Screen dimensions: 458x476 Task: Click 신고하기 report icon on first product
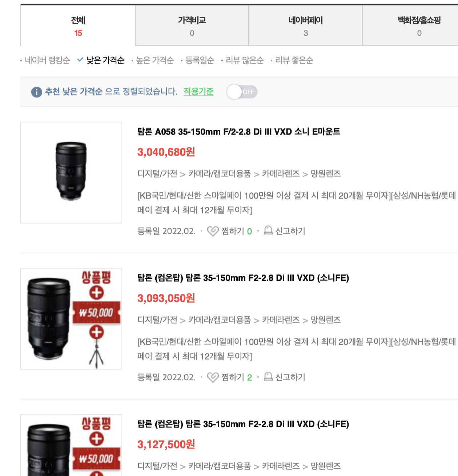[268, 231]
